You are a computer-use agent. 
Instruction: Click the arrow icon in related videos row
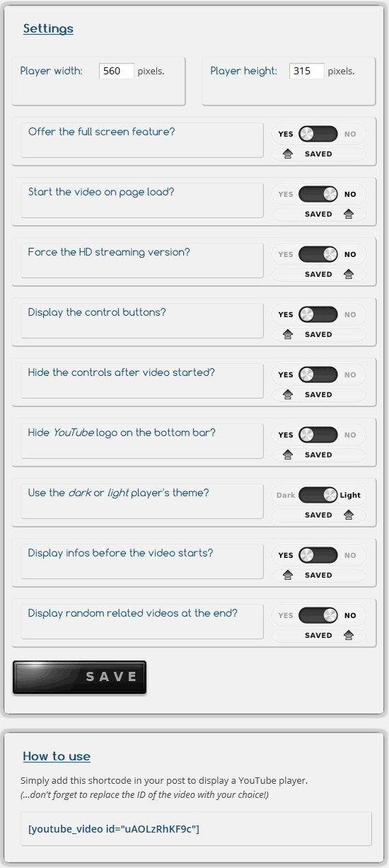tap(348, 635)
